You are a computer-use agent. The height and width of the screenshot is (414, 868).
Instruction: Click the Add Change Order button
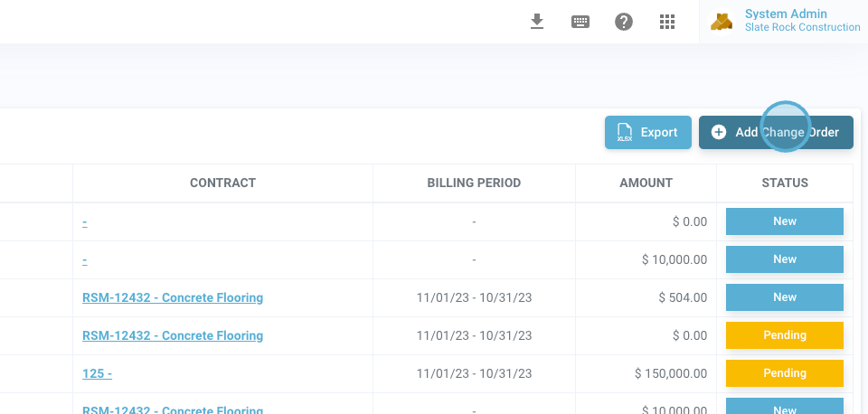[776, 132]
